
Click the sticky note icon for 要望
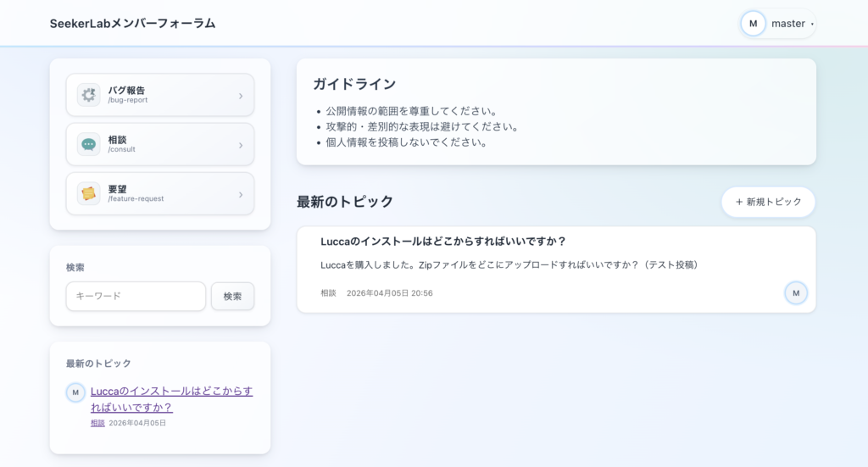88,194
